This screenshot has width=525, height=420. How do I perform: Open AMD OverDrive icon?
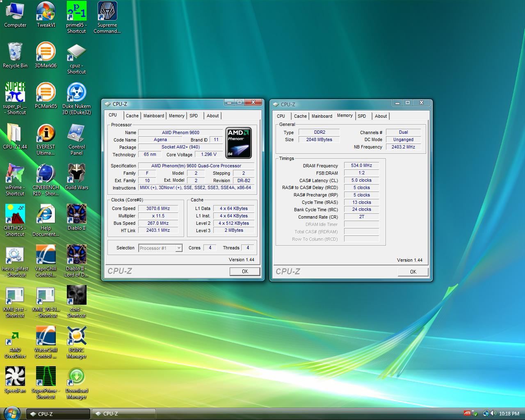click(15, 345)
